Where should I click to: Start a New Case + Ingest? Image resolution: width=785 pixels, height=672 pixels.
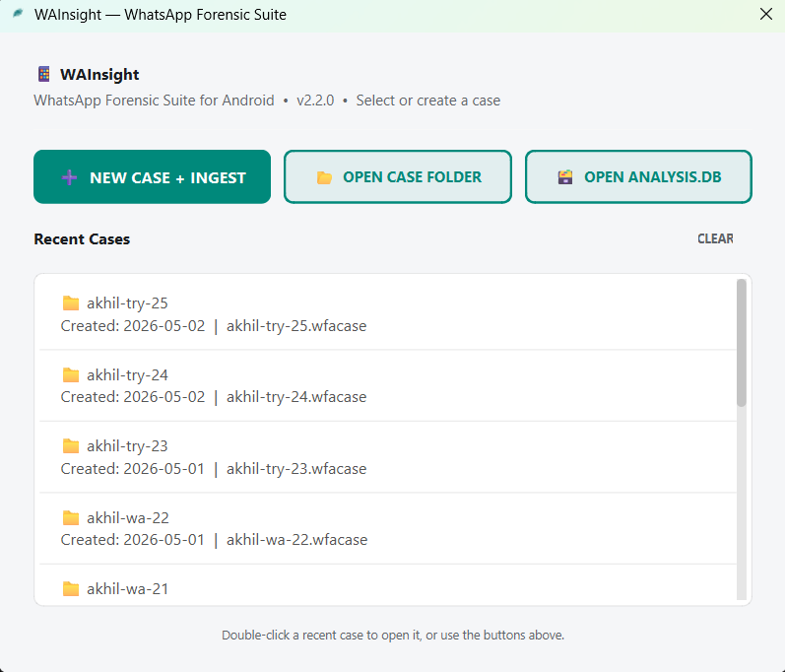(153, 176)
